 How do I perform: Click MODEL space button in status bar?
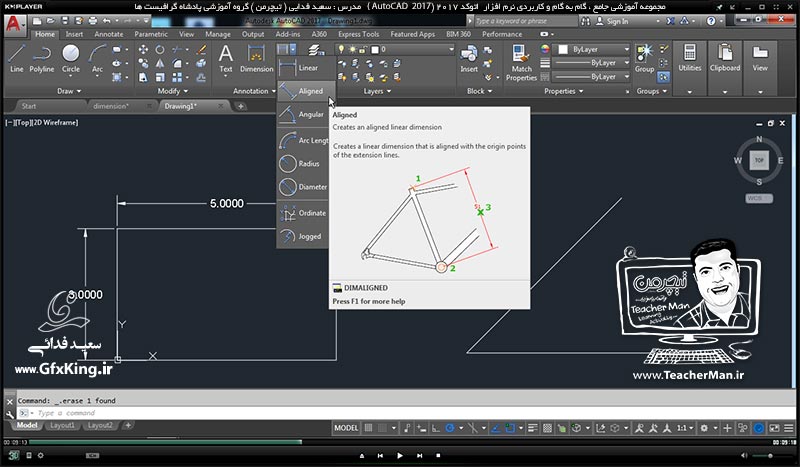pos(346,428)
